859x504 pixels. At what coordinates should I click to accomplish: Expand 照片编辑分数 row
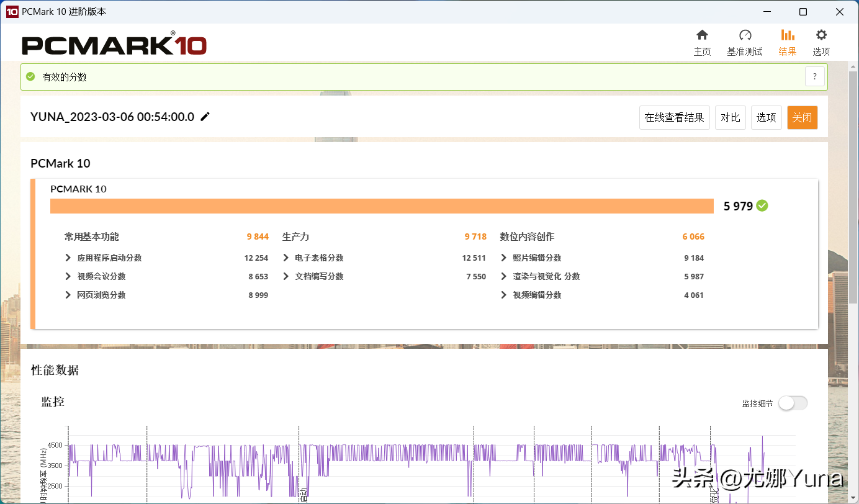tap(504, 258)
